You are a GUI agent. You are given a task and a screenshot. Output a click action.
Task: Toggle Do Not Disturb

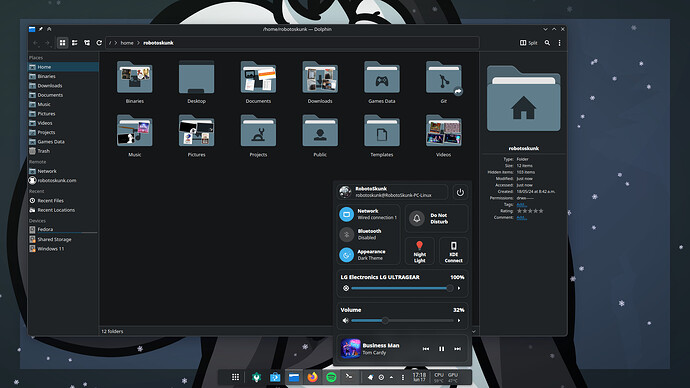436,218
